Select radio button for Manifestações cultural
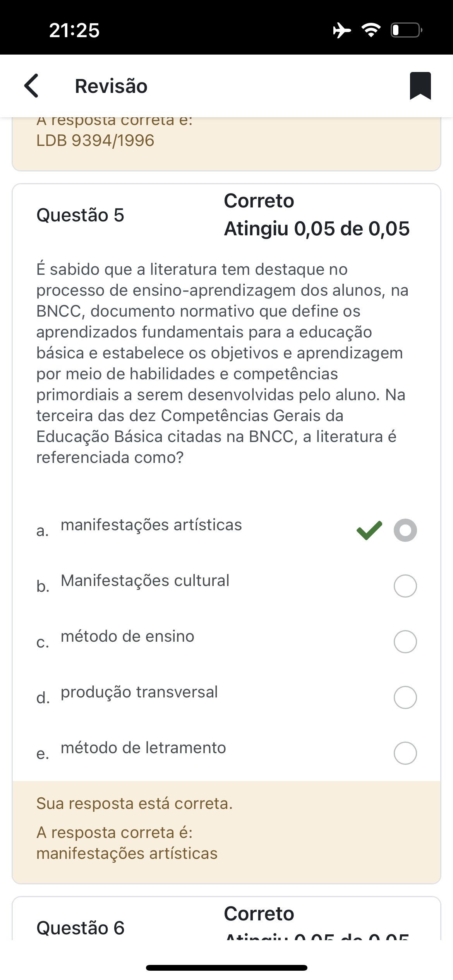This screenshot has height=980, width=453. coord(405,586)
